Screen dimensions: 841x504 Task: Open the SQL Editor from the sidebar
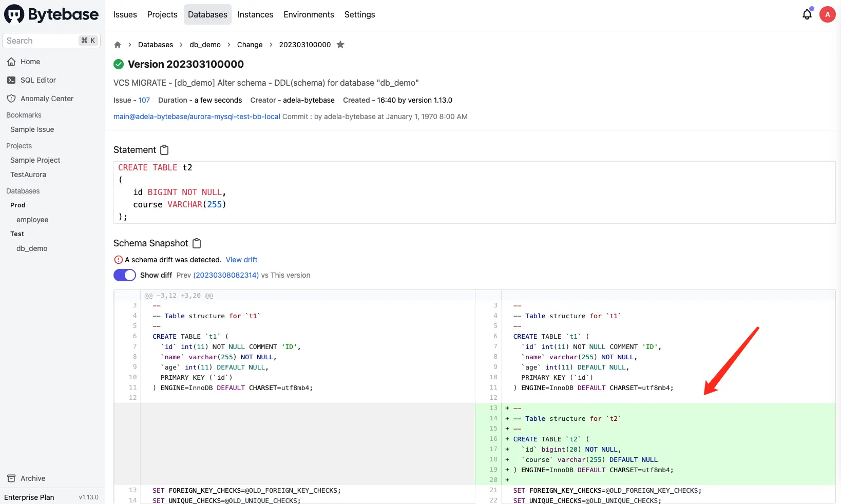(38, 80)
